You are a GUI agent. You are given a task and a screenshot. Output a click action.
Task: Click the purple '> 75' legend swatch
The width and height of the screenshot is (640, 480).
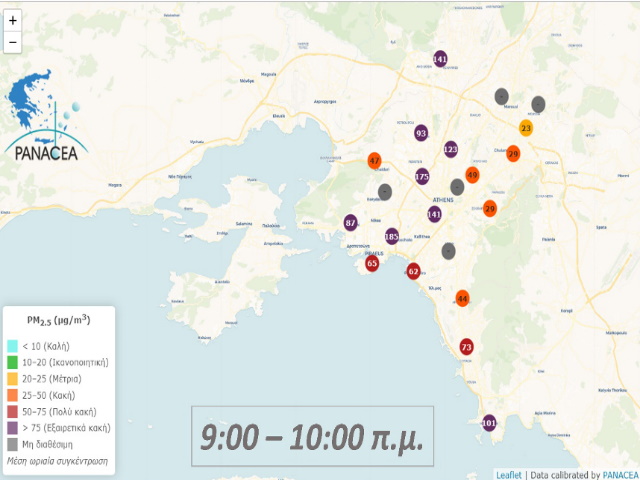(x=13, y=428)
